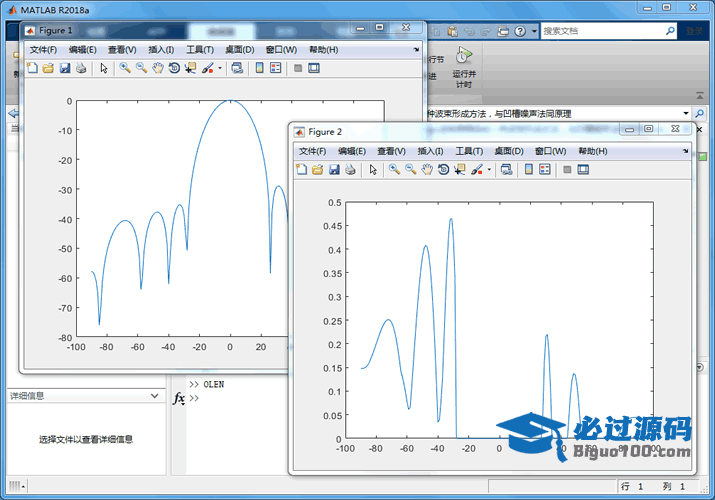This screenshot has height=500, width=715.
Task: Click magnifier icon in search documentation box
Action: click(x=670, y=31)
